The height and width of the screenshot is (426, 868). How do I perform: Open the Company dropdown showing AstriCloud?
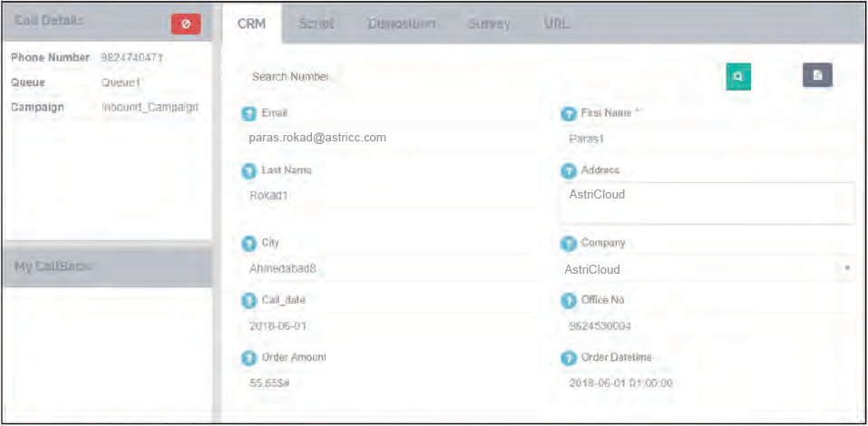pos(706,269)
